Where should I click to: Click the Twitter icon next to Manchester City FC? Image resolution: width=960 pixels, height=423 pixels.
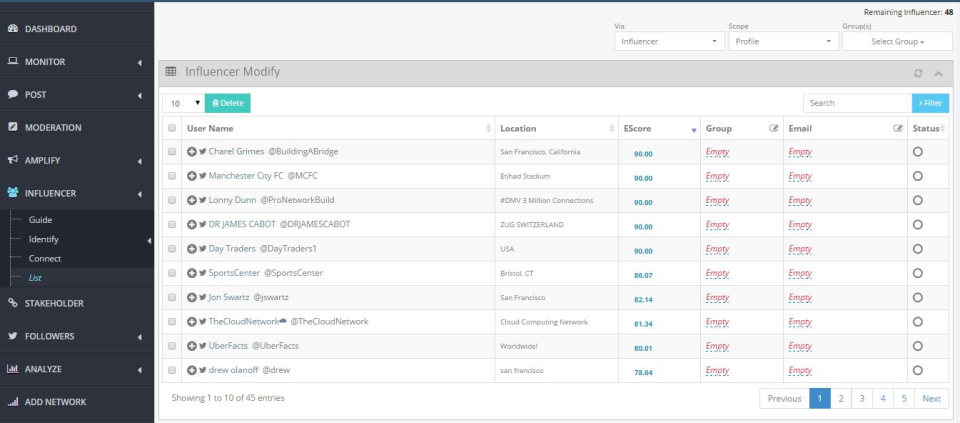click(x=203, y=176)
